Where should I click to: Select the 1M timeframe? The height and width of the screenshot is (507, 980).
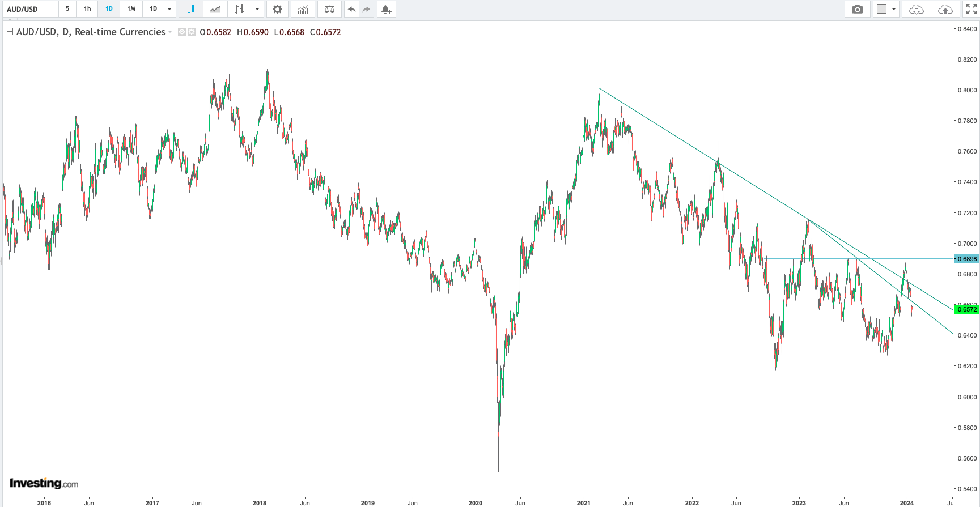(131, 9)
